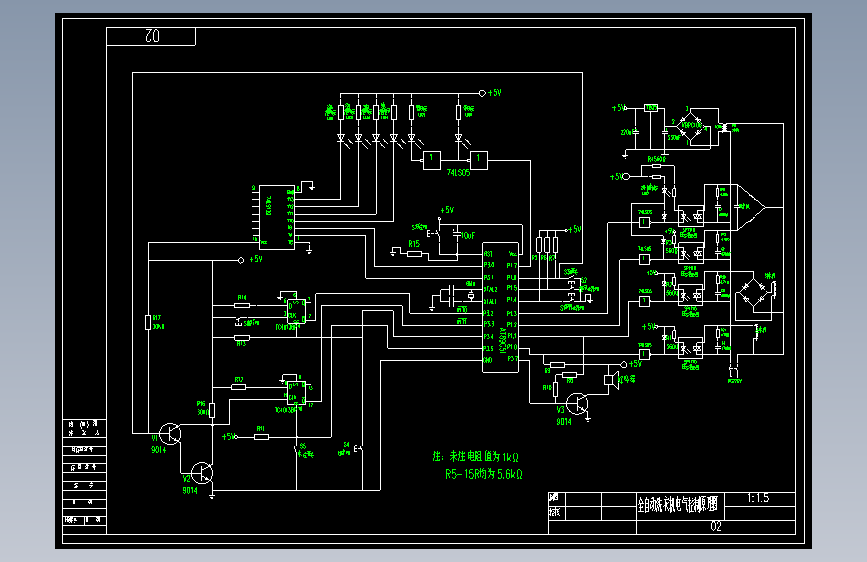Select the R17 resistor on the left wire
Viewport: 867px width, 562px height.
tap(148, 322)
